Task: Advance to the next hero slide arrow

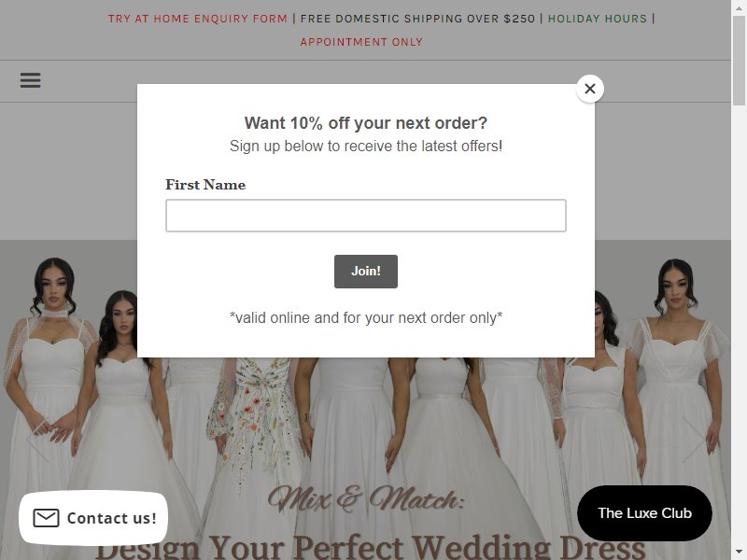Action: click(693, 441)
